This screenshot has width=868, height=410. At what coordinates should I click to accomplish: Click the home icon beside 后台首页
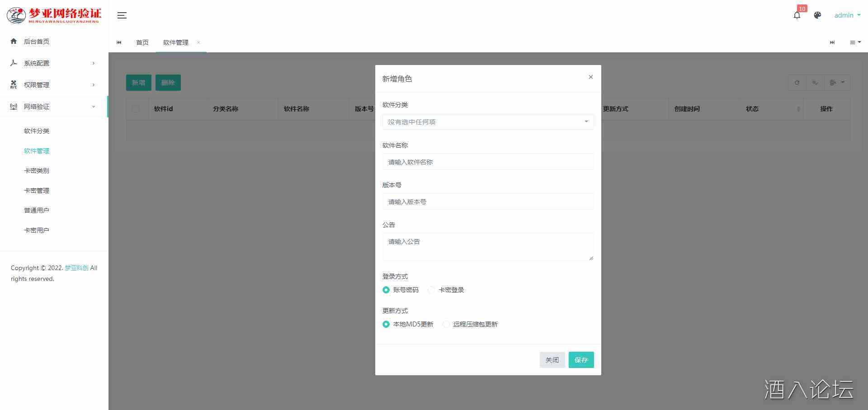14,41
